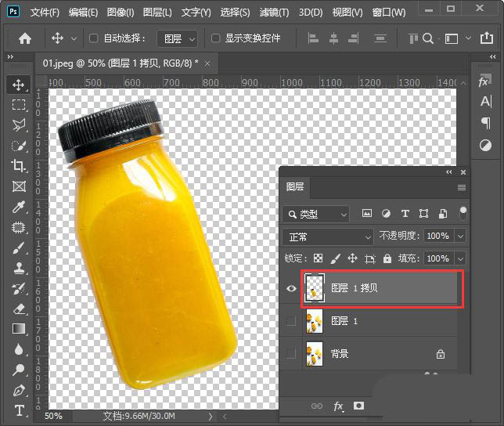Select the Polygonal Lasso tool
Screen dimensions: 504x426
(19, 125)
